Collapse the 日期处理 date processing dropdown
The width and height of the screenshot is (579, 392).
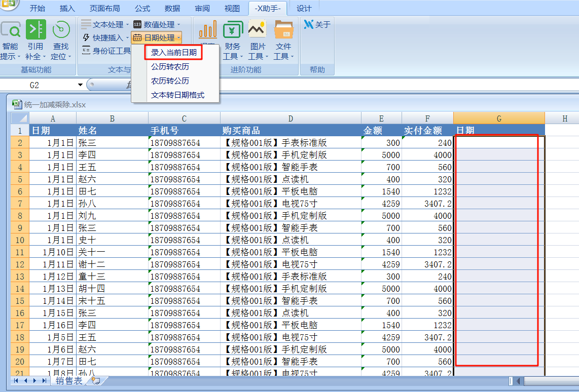tap(157, 37)
